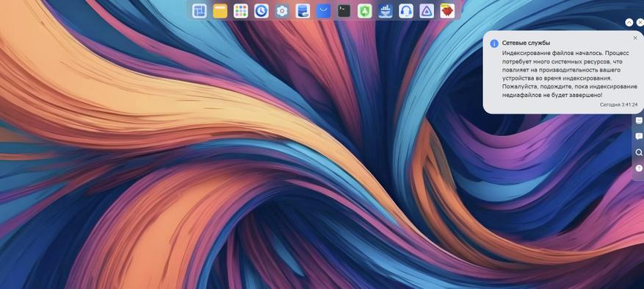Dismiss all notifications with round X button
The height and width of the screenshot is (289, 644).
tap(640, 23)
